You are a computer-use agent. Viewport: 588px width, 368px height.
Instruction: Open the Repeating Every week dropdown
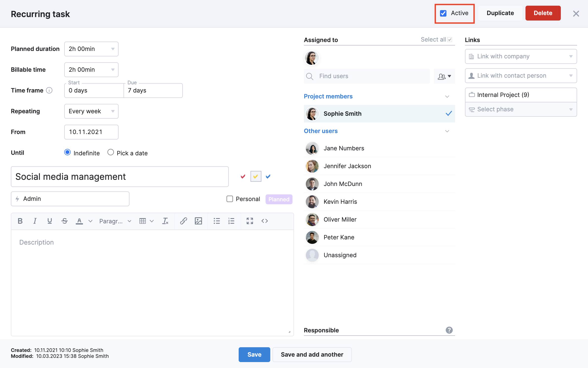pos(91,111)
